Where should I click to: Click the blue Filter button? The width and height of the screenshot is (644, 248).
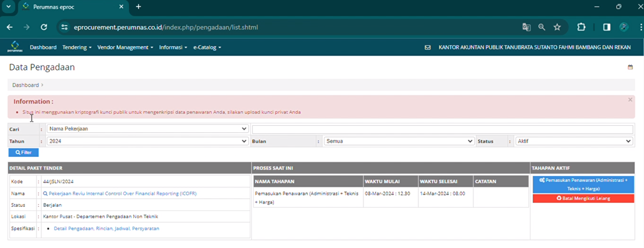23,153
